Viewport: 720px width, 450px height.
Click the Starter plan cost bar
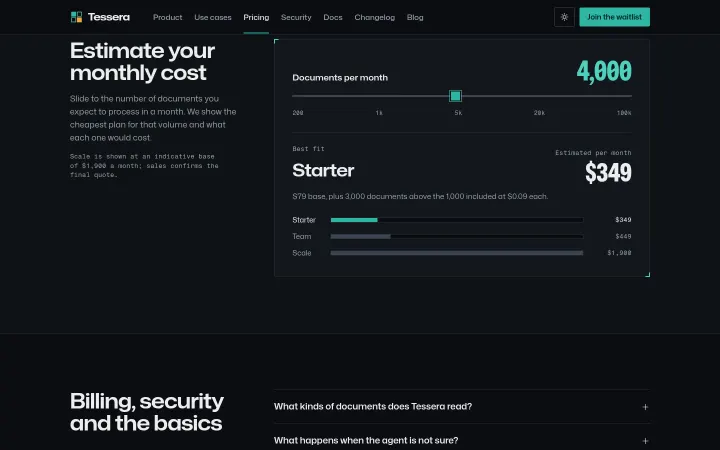pos(457,220)
